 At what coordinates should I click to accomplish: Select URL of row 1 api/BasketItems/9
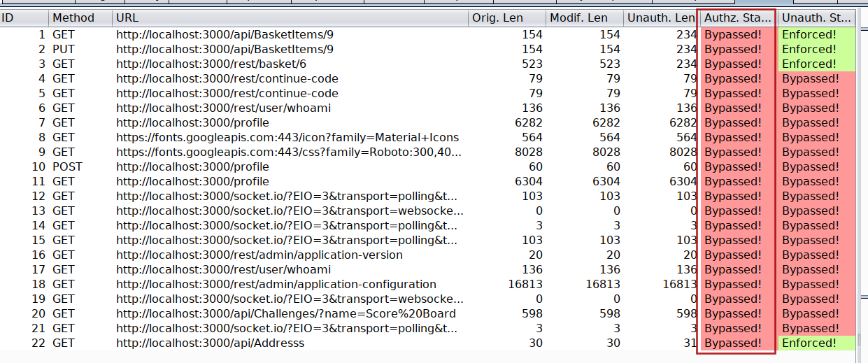click(225, 34)
